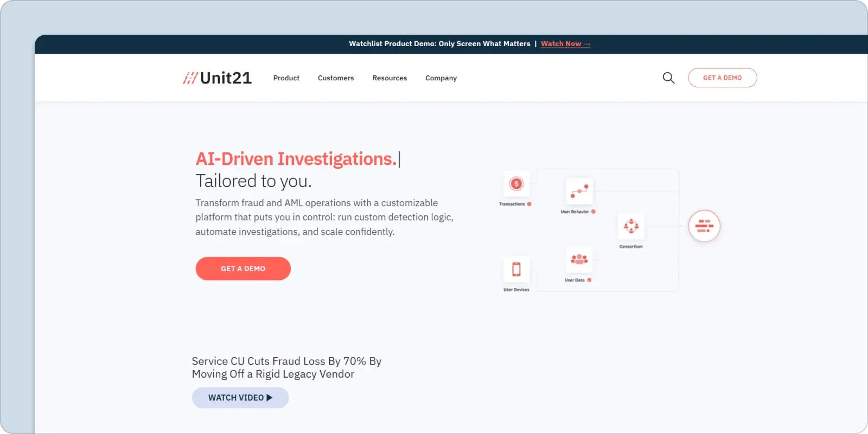Open the search magnifier icon

click(x=668, y=78)
